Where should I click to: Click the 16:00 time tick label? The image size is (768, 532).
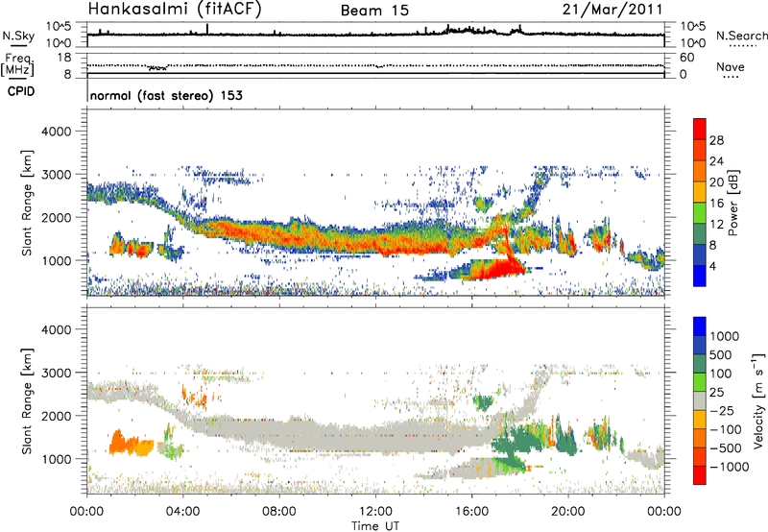click(471, 512)
